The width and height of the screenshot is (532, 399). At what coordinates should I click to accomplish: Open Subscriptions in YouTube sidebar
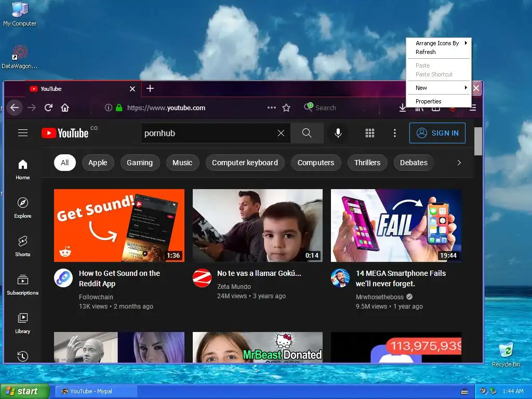(23, 284)
